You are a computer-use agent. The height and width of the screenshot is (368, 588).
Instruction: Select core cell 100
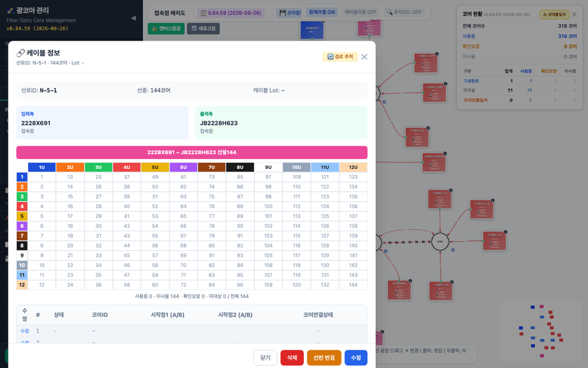[268, 206]
